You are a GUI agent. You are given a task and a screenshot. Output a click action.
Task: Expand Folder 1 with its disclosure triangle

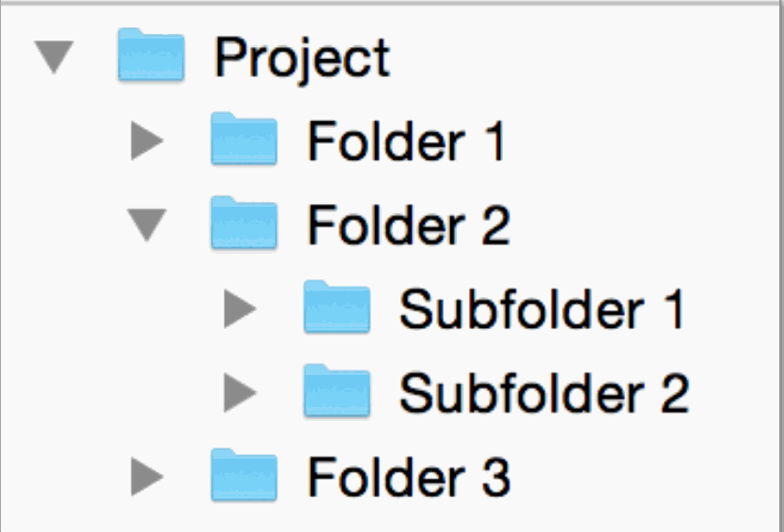pos(147,142)
